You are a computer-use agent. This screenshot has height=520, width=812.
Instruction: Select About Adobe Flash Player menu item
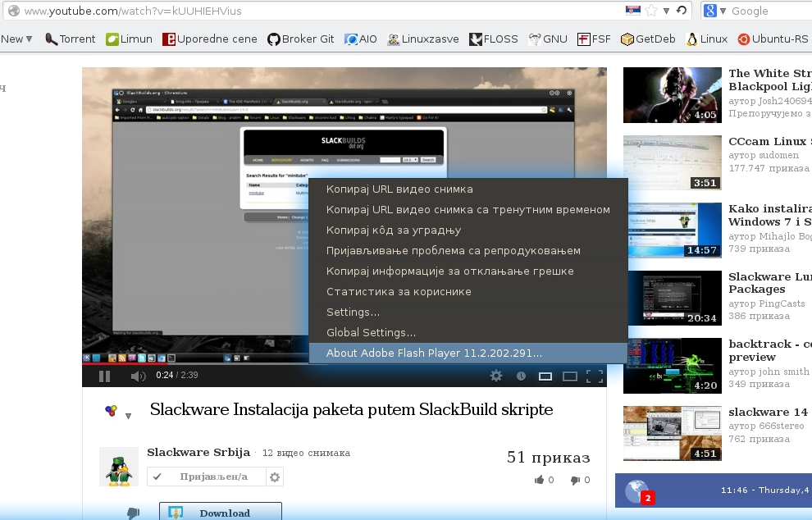(434, 353)
